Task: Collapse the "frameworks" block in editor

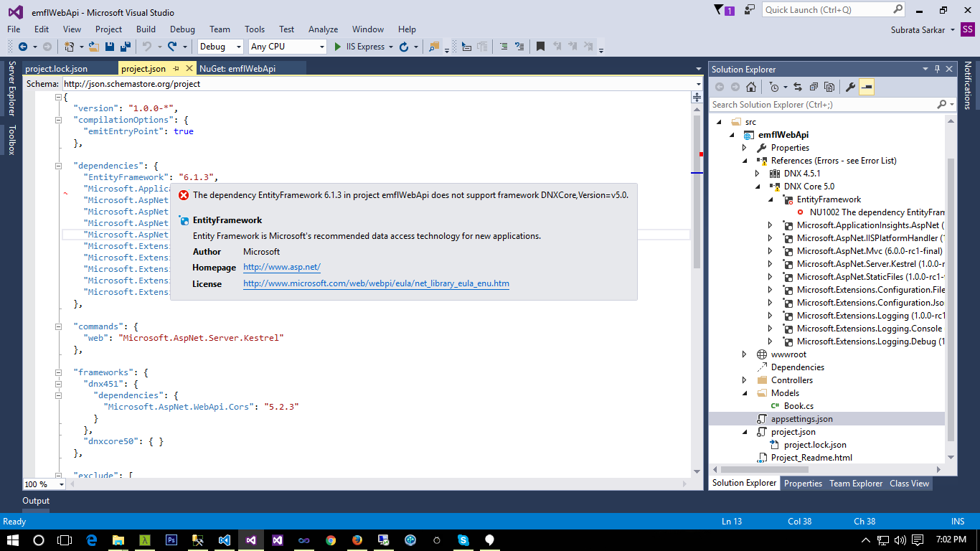Action: 59,372
